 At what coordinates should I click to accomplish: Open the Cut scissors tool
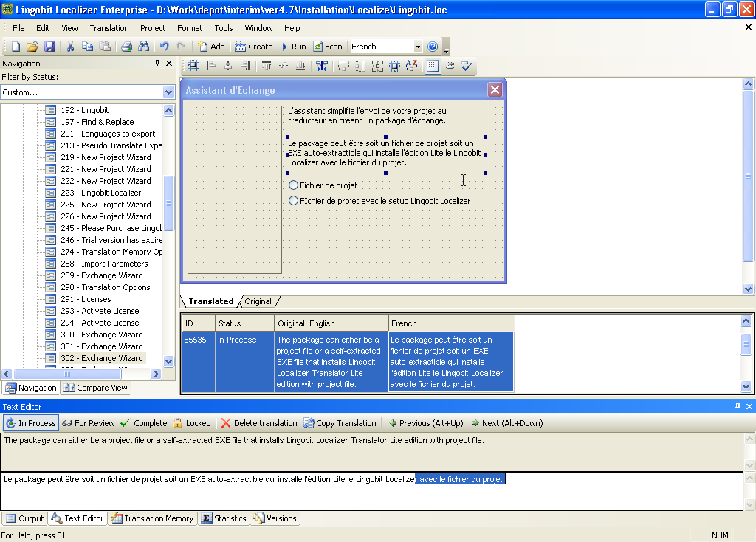coord(70,47)
